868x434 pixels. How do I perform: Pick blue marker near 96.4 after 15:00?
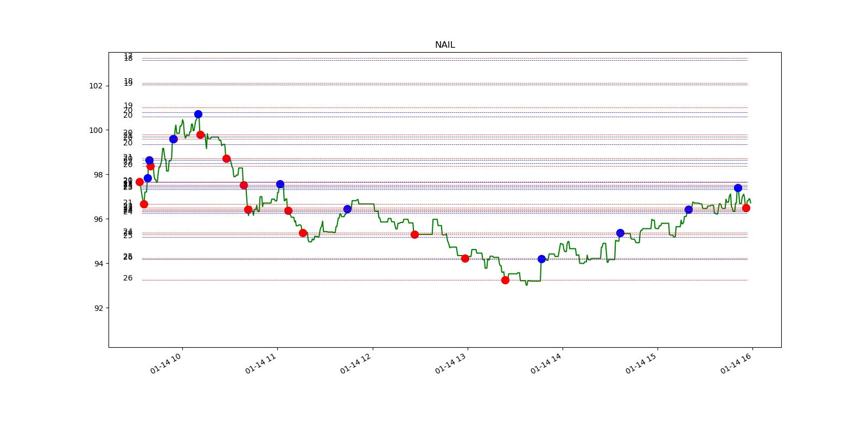(x=688, y=209)
